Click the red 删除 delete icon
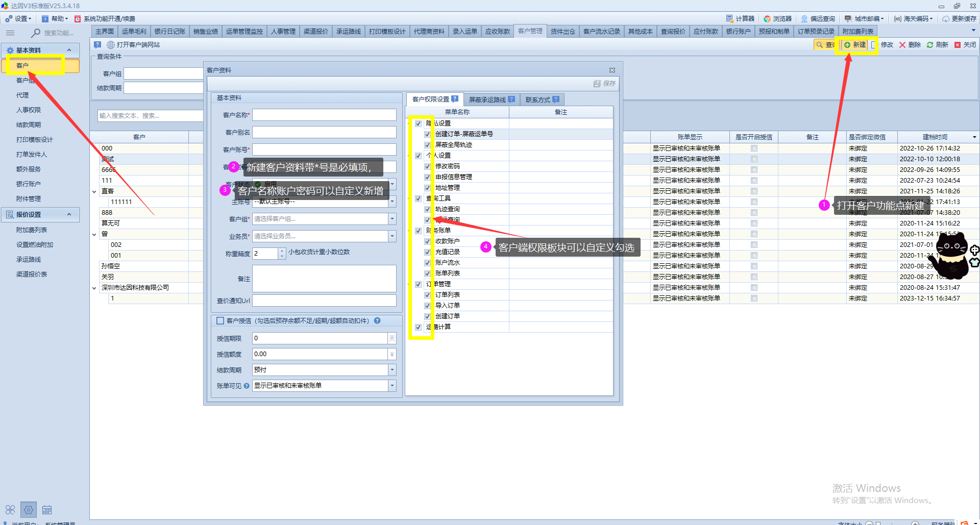The height and width of the screenshot is (525, 980). (x=902, y=45)
